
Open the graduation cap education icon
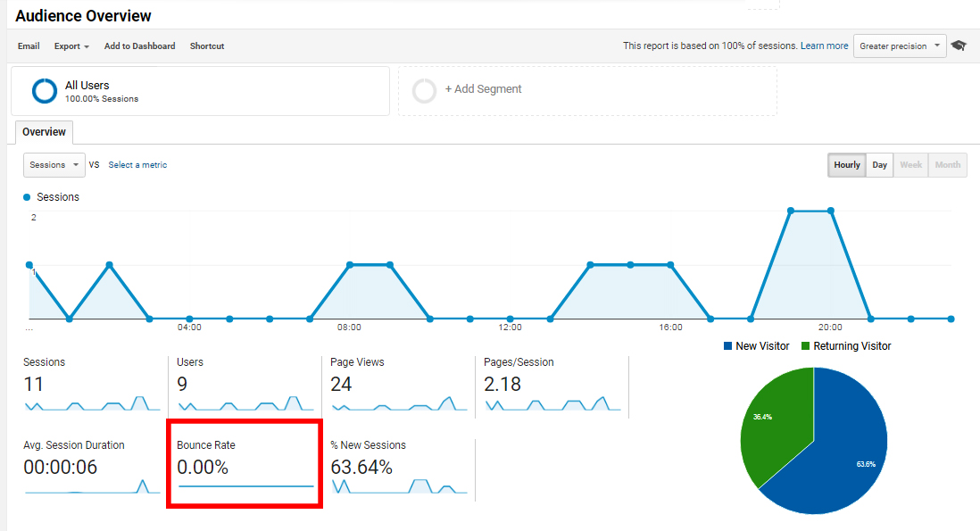[x=959, y=46]
